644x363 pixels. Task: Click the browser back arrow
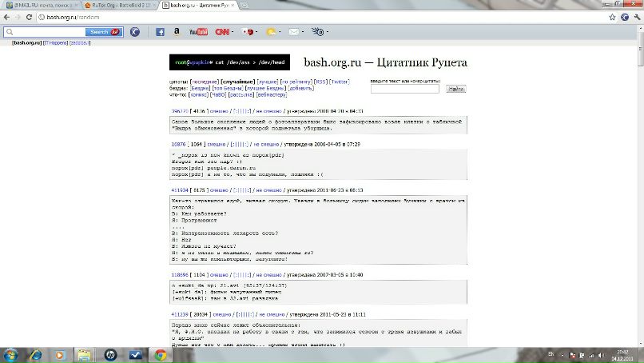click(6, 16)
